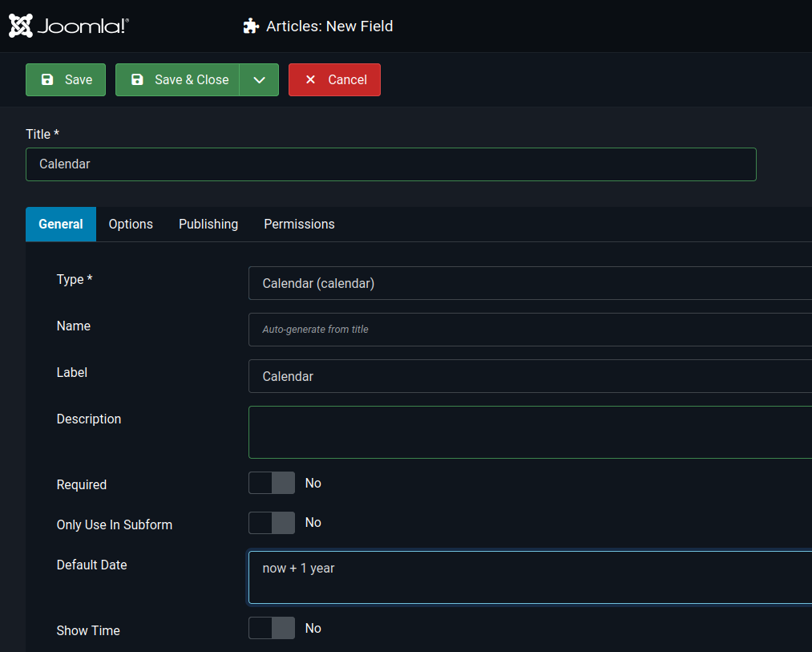Click the 'Name' field label

tap(74, 326)
